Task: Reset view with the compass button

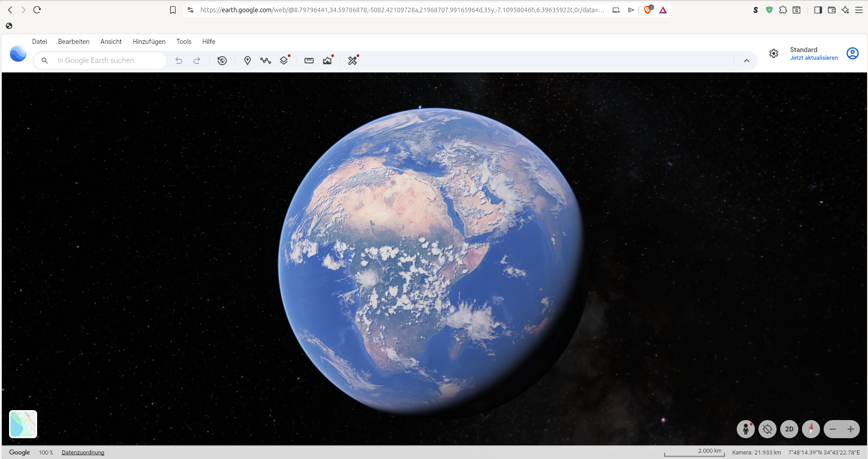Action: 811,429
